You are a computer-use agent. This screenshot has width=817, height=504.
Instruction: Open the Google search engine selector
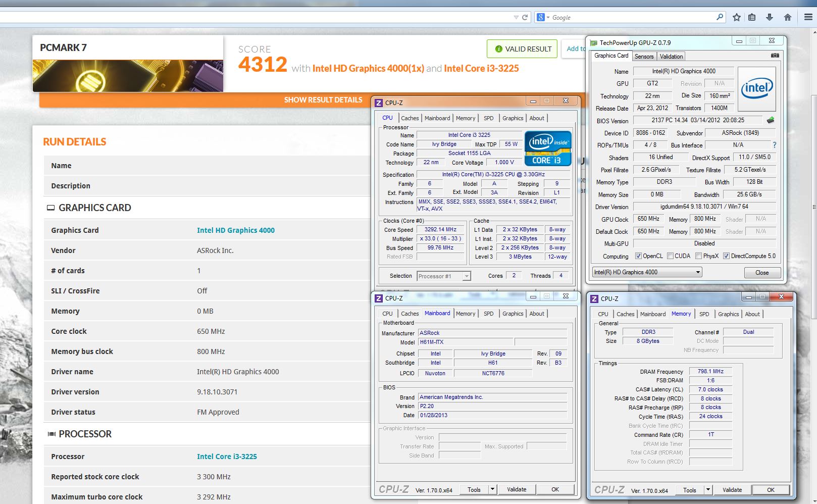tap(543, 17)
